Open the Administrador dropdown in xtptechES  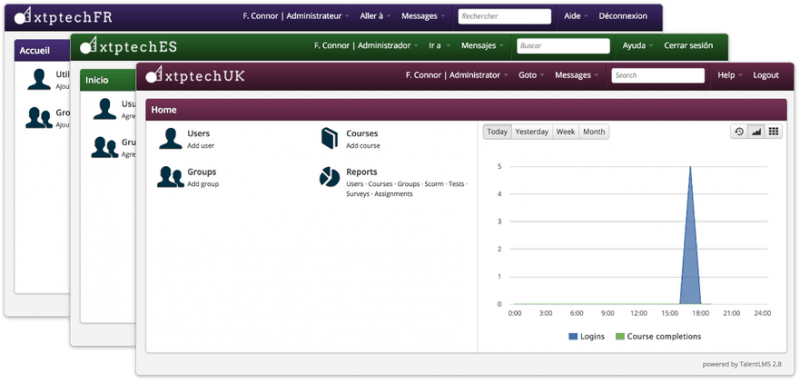coord(366,45)
